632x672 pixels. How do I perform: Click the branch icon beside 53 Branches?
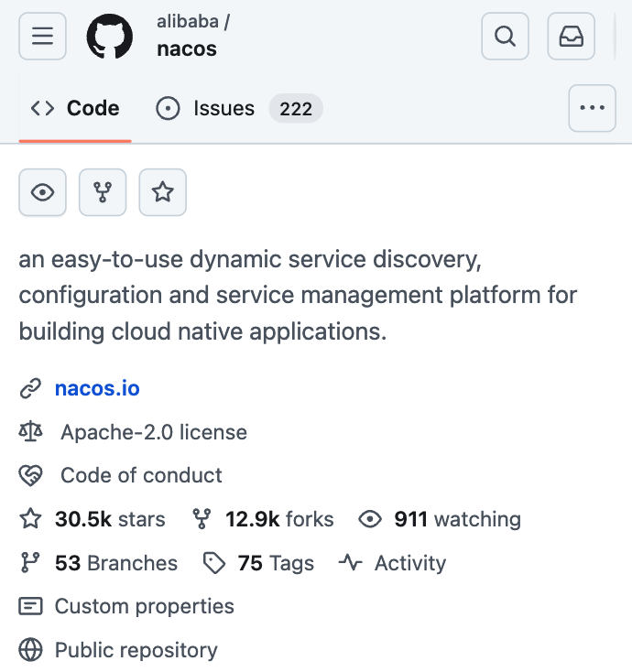click(30, 563)
